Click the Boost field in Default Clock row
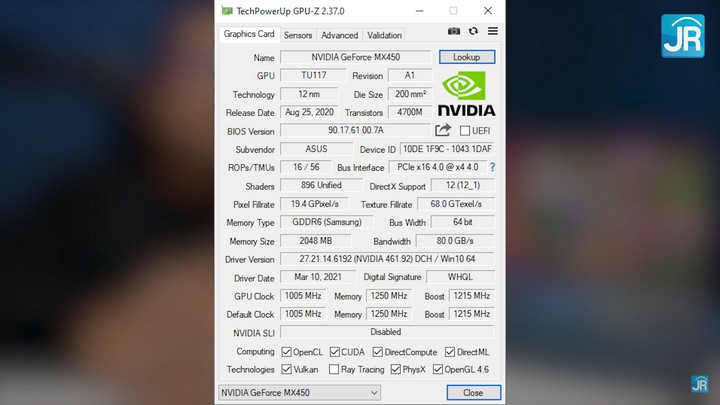 point(472,314)
